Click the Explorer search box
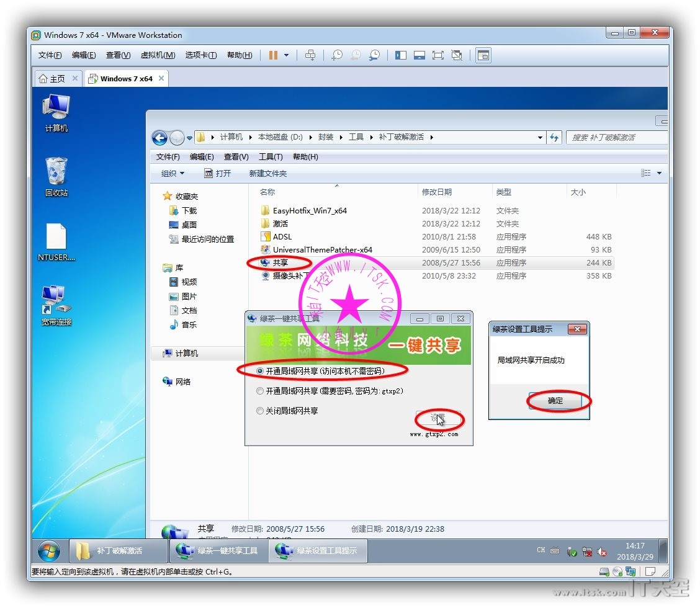Viewport: 700px width, 608px height. pyautogui.click(x=614, y=138)
